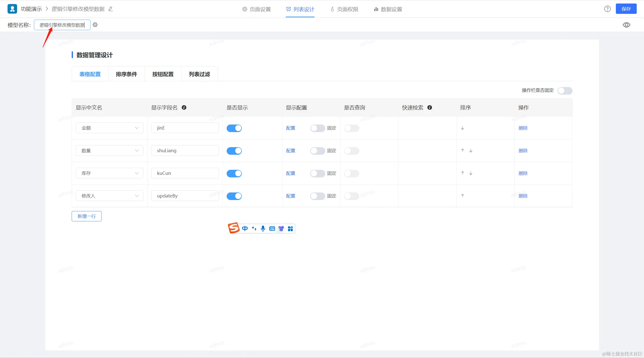Open the 修改人 display name dropdown
644x358 pixels.
click(109, 196)
